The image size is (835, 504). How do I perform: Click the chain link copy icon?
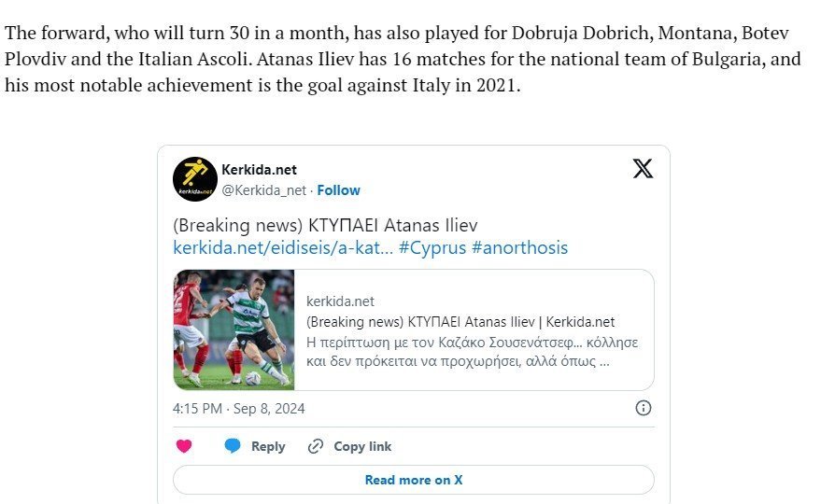click(x=316, y=446)
